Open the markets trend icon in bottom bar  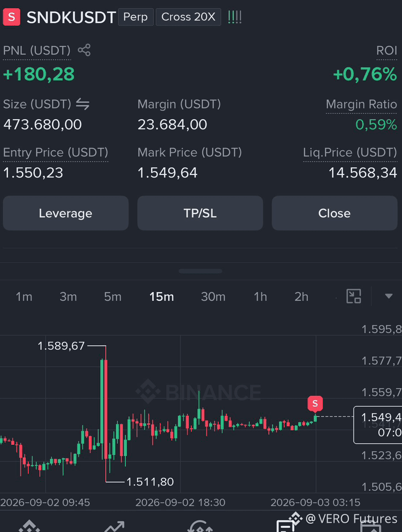coord(115,526)
